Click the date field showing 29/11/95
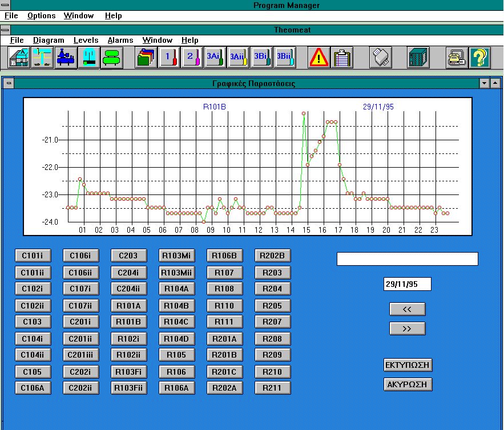Viewport: 504px width, 430px height. [x=408, y=284]
